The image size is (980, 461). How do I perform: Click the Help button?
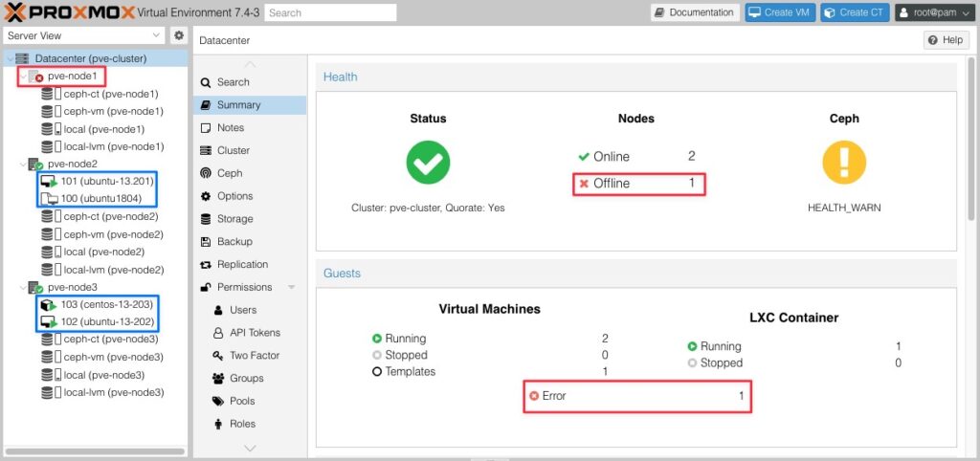(x=946, y=40)
